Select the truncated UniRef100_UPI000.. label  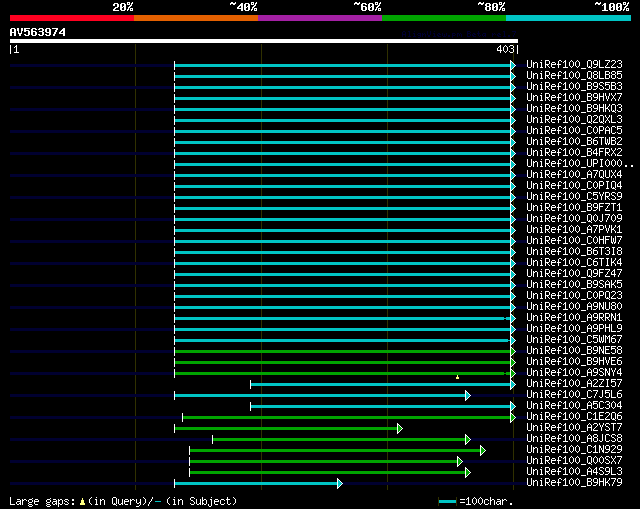[580, 164]
